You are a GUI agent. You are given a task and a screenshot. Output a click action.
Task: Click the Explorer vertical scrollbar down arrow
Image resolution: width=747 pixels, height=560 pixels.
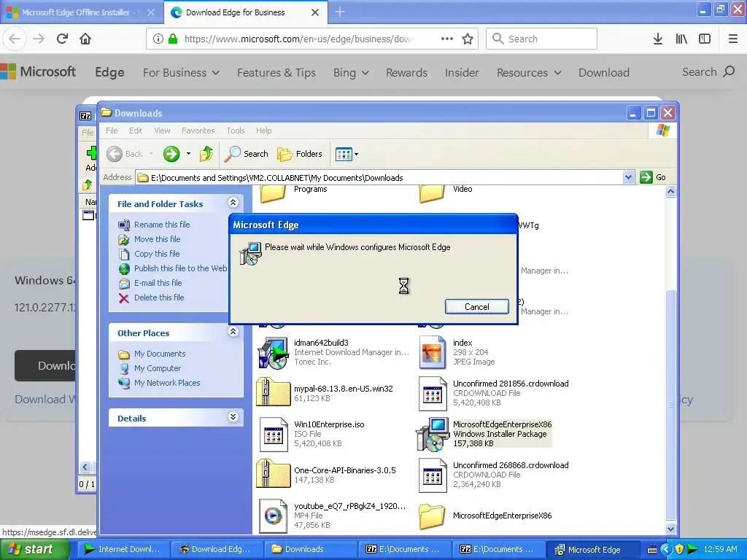[671, 529]
